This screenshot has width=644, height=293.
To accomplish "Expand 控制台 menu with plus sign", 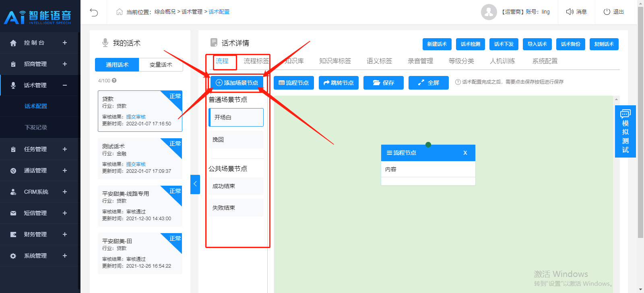I will tap(65, 43).
